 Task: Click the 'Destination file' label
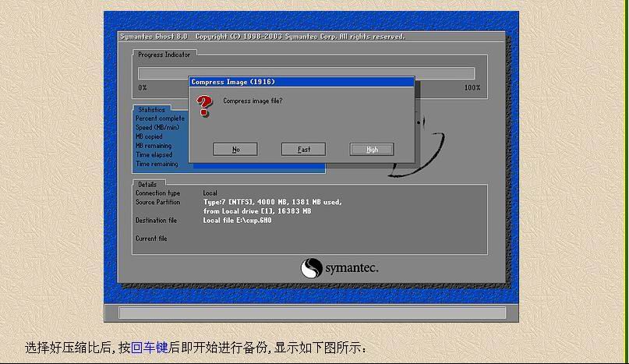[x=156, y=221]
